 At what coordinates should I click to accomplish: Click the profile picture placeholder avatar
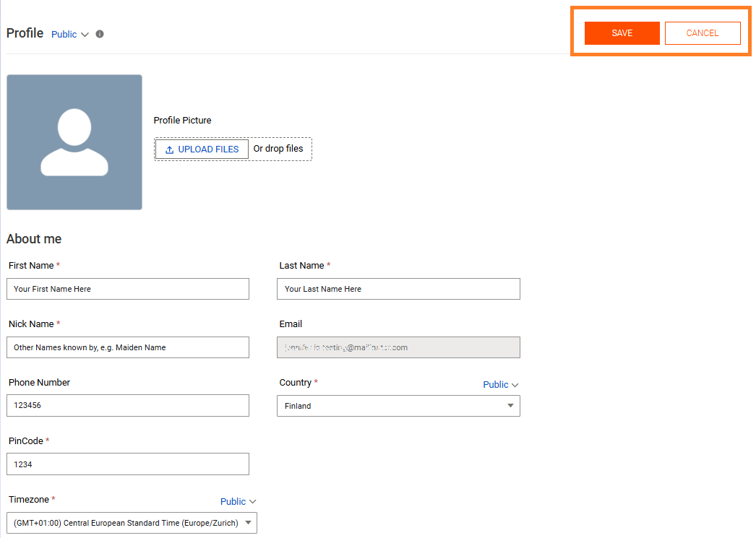[x=74, y=142]
